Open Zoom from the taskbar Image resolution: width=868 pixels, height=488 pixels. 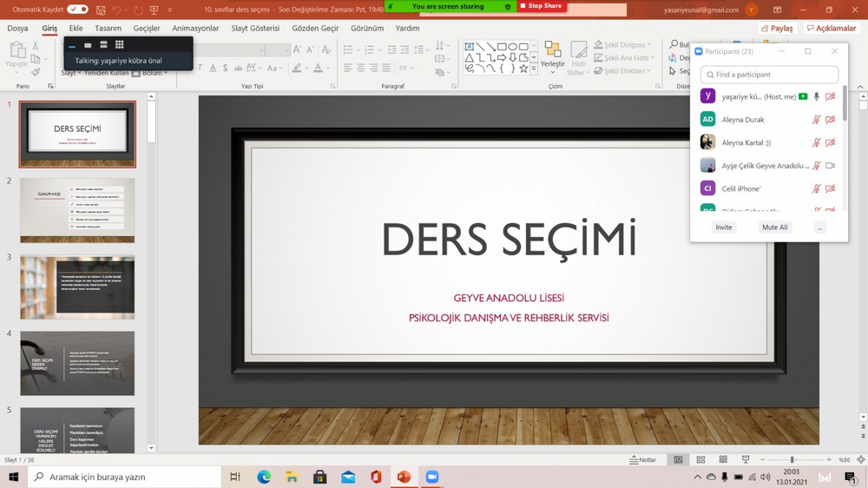tap(431, 477)
